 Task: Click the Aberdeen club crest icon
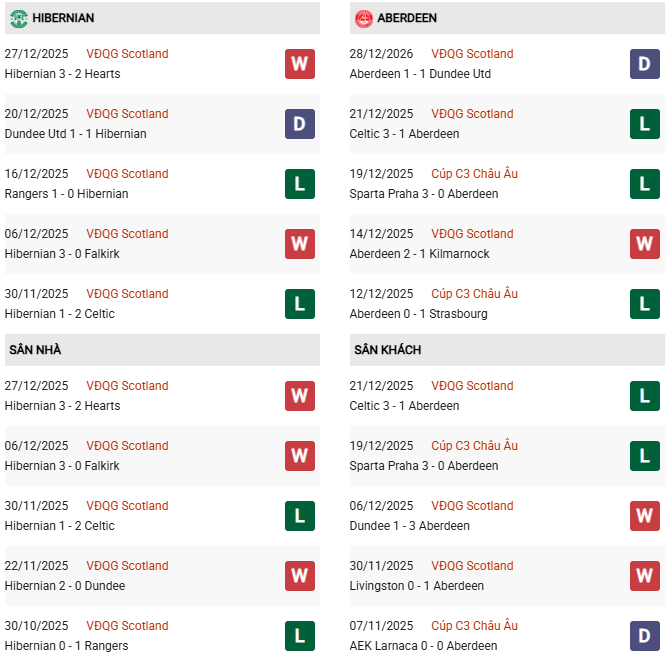(363, 18)
